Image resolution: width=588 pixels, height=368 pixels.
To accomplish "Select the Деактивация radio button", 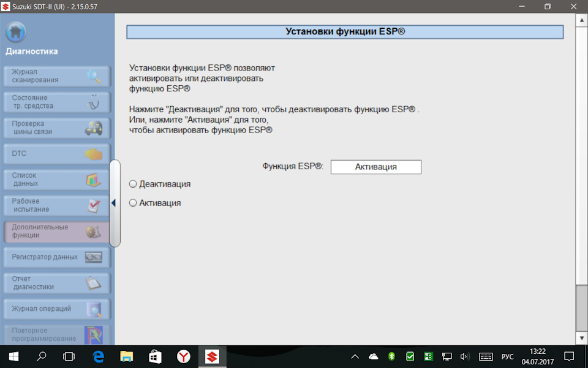I will pyautogui.click(x=133, y=184).
